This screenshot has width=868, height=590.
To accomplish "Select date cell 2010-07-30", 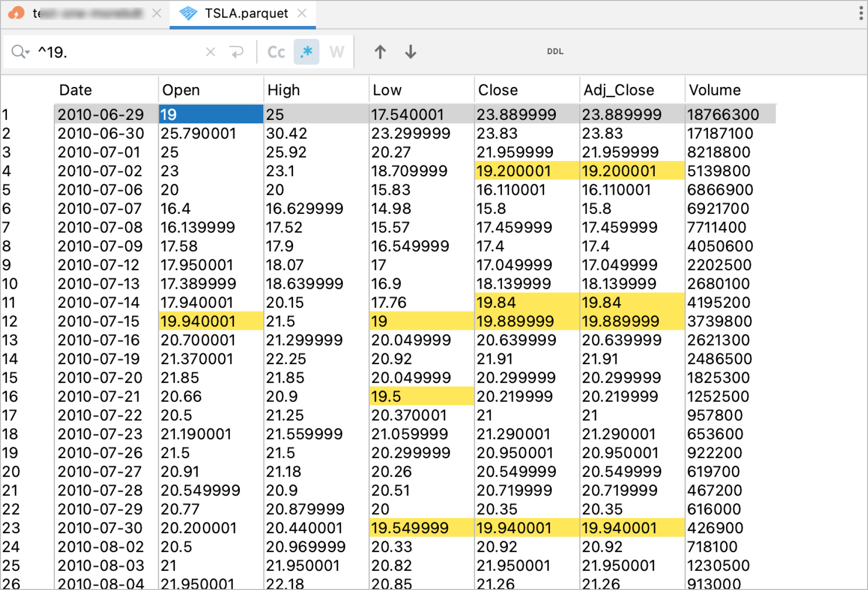I will pos(106,528).
